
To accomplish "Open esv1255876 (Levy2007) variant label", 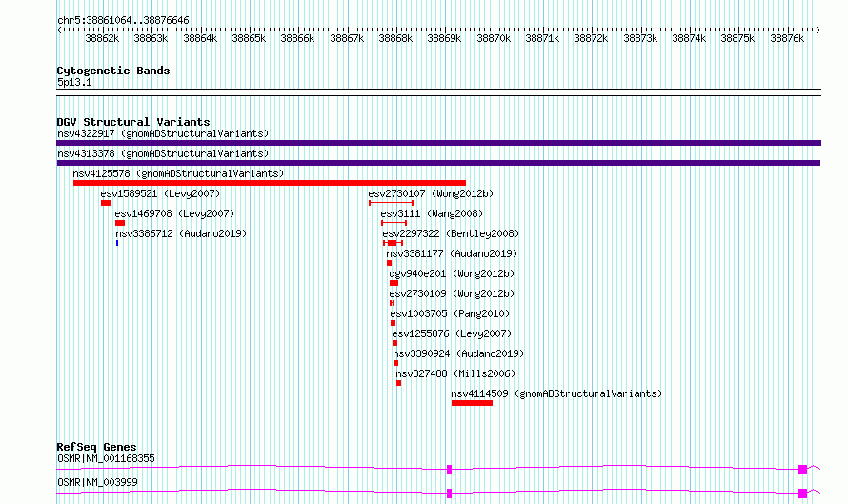I will [x=453, y=333].
